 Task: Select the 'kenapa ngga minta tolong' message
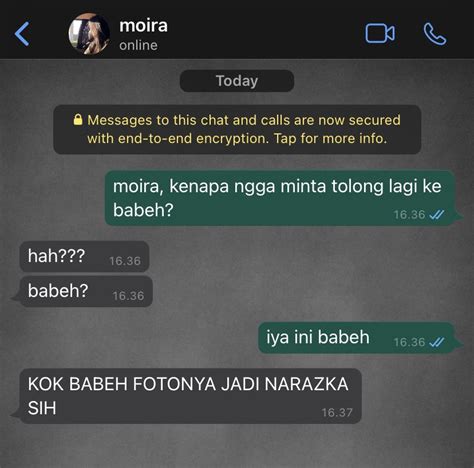pos(280,198)
